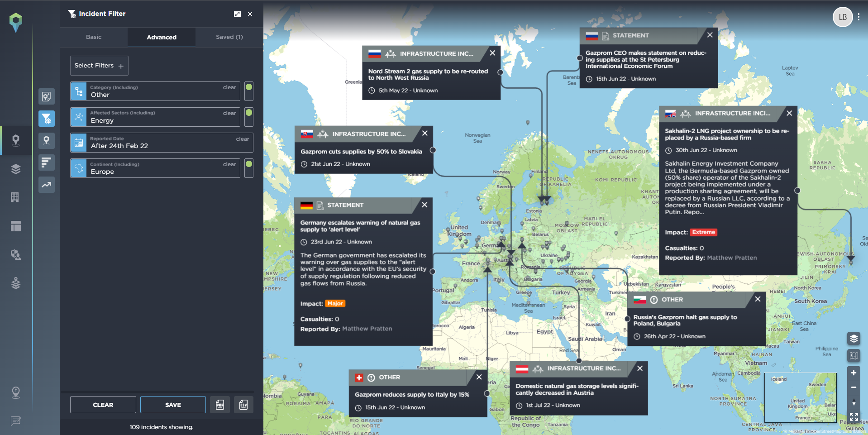Select the Incident Filter funnel tool icon
The height and width of the screenshot is (435, 868).
(47, 119)
